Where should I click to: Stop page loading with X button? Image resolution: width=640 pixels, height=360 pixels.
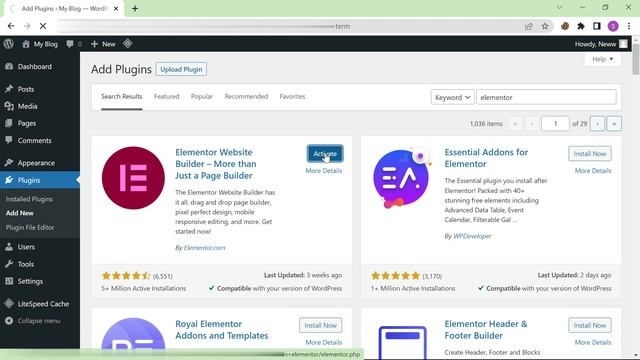(43, 26)
